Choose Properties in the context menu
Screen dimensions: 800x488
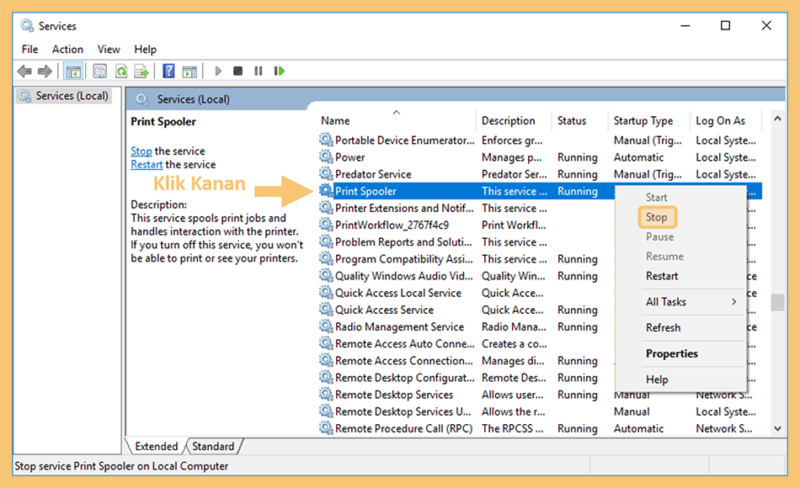pos(671,353)
